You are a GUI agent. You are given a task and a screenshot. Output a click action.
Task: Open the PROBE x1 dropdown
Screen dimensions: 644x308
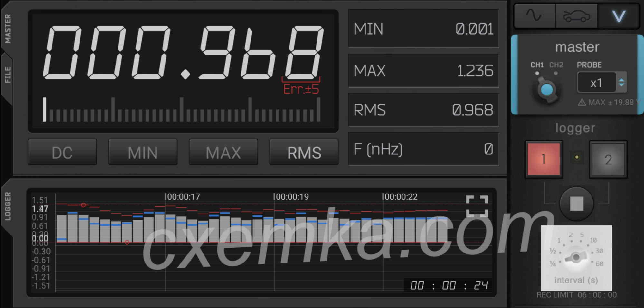click(596, 83)
